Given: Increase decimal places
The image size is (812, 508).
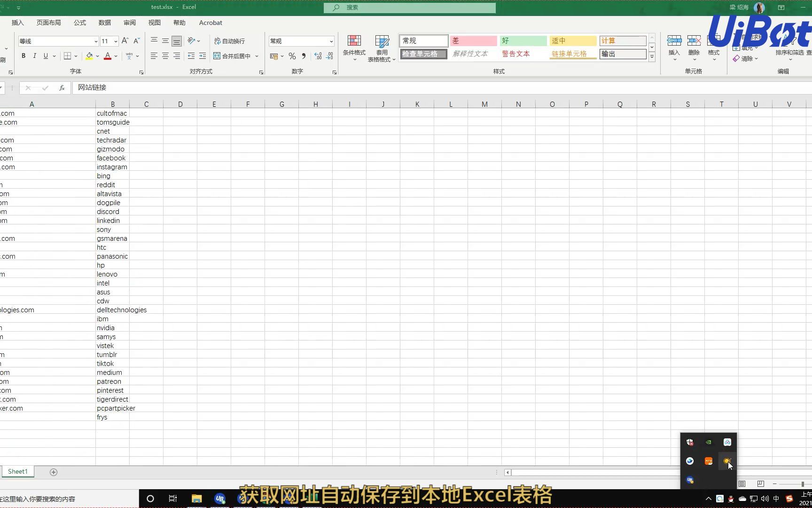Looking at the screenshot, I should [x=318, y=56].
